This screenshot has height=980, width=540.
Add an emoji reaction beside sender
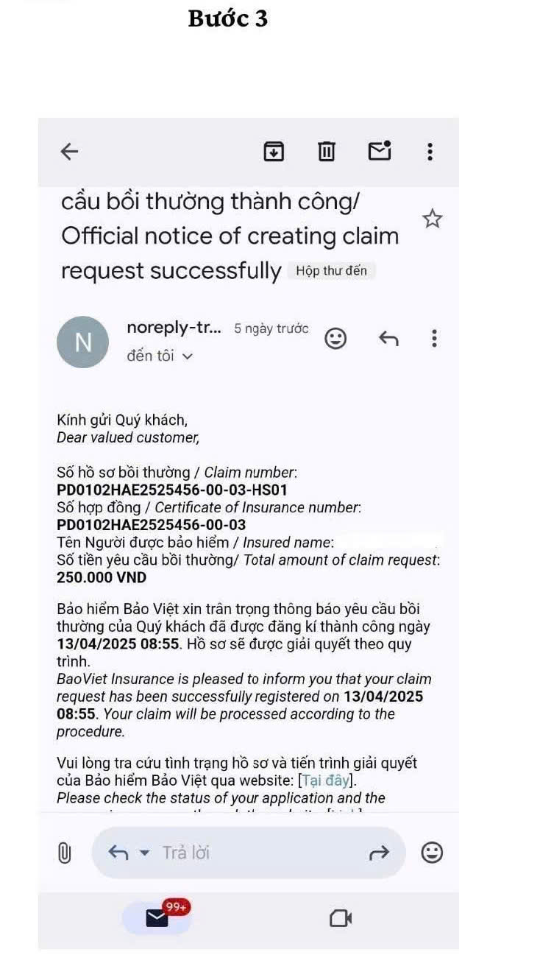[x=335, y=339]
